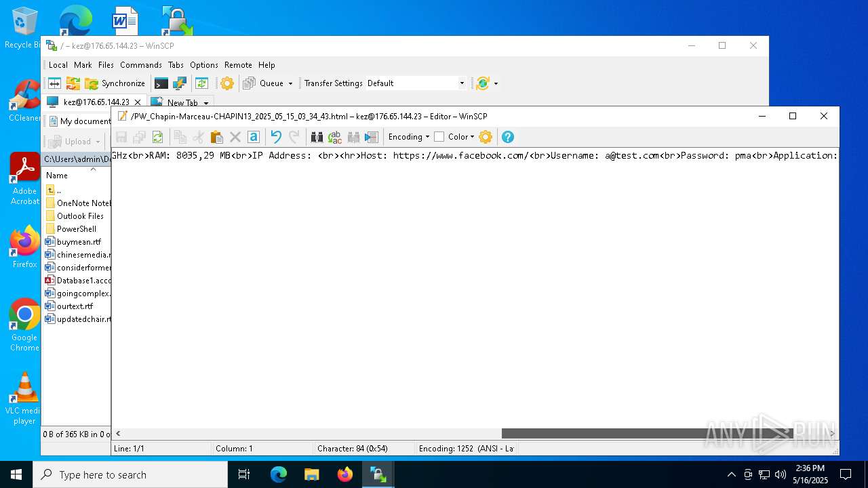Image resolution: width=868 pixels, height=488 pixels.
Task: Open the Commands menu
Action: (141, 65)
